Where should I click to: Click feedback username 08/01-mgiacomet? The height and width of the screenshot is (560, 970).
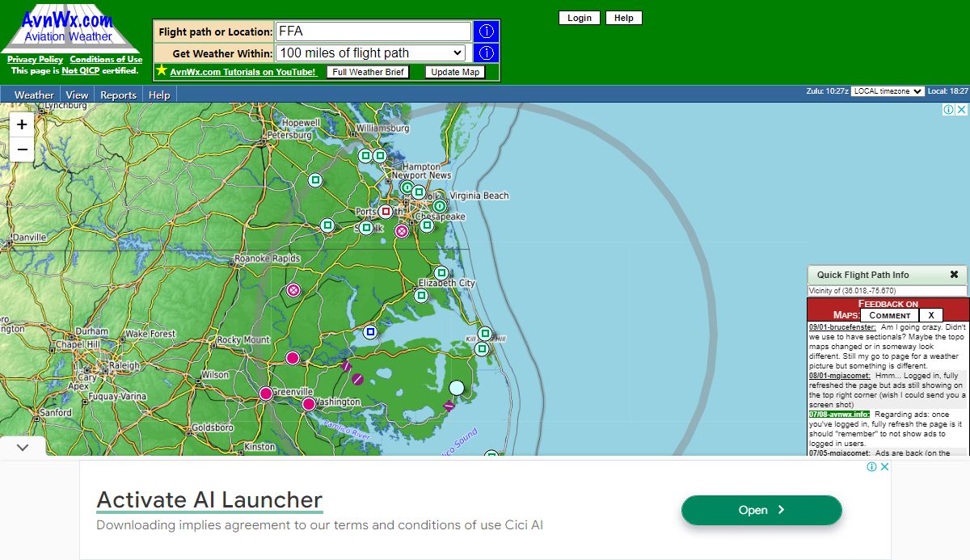click(840, 376)
